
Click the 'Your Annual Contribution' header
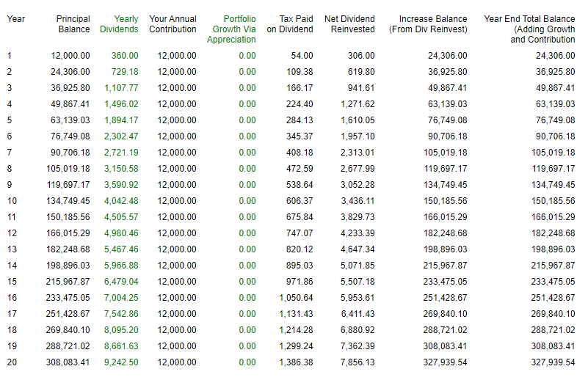pos(173,24)
